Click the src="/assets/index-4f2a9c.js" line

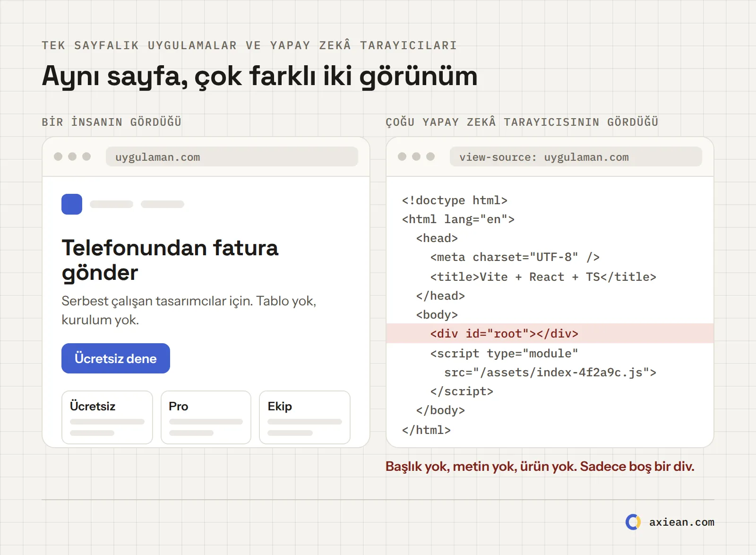(x=550, y=373)
